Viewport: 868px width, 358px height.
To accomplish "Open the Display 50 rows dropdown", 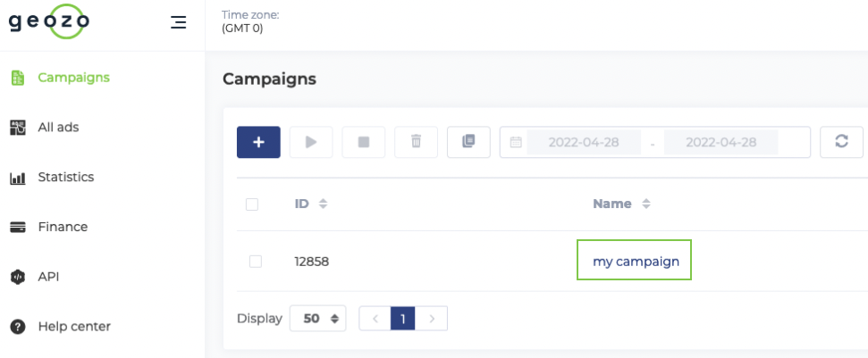I will click(317, 318).
